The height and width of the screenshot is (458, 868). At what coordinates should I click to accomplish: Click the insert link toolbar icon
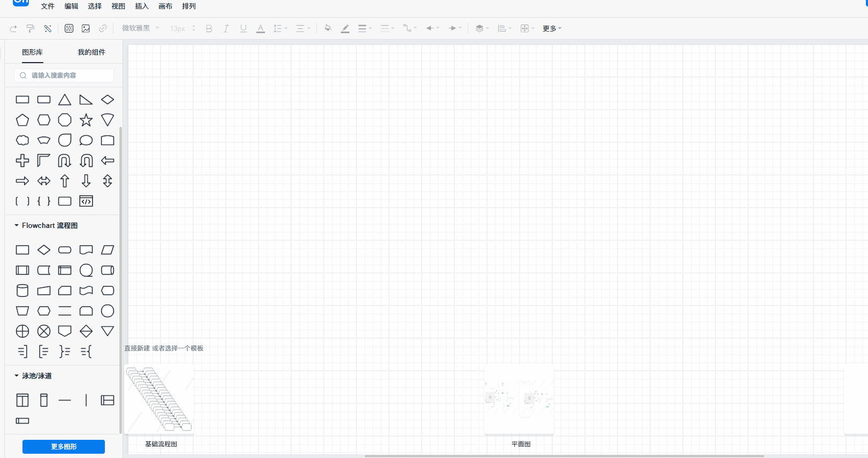[x=103, y=28]
